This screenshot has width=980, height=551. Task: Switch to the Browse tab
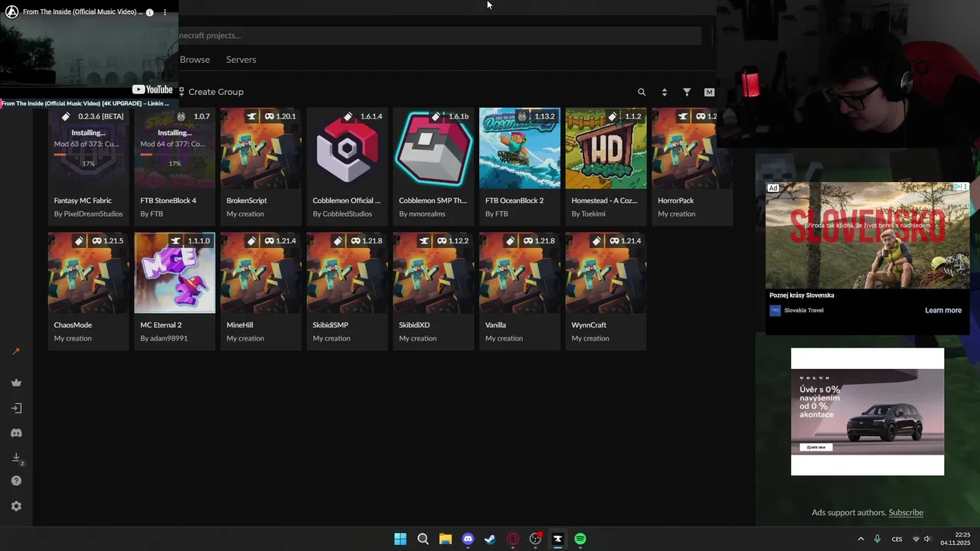(x=194, y=60)
